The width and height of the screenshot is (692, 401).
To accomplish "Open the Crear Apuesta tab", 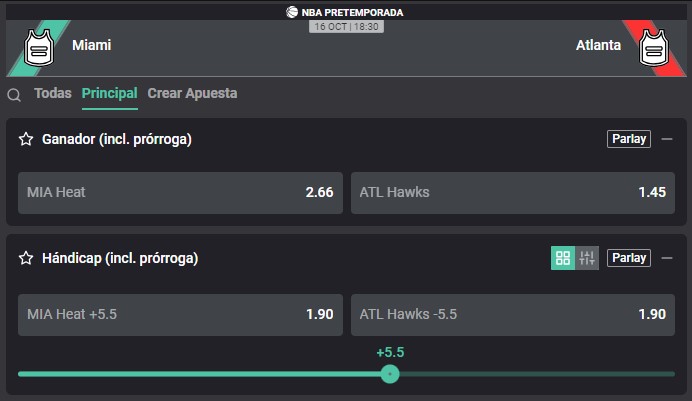I will [192, 93].
